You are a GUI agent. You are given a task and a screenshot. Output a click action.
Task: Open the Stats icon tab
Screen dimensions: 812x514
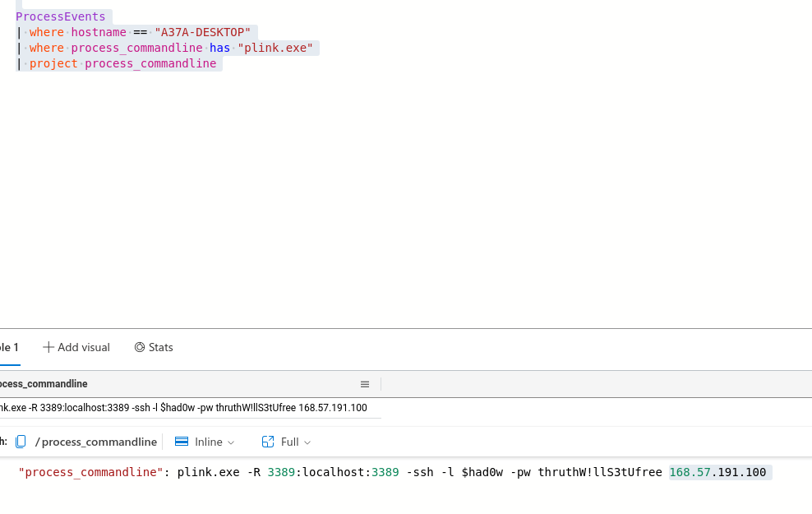pyautogui.click(x=140, y=347)
